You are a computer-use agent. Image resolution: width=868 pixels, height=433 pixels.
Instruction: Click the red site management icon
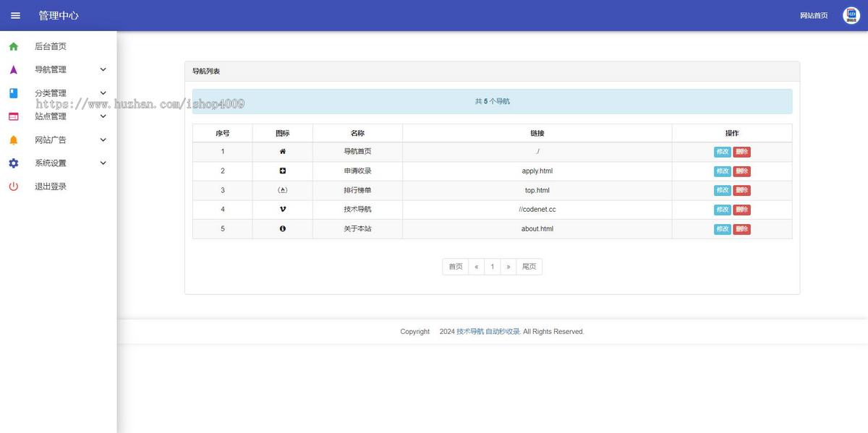(x=14, y=116)
